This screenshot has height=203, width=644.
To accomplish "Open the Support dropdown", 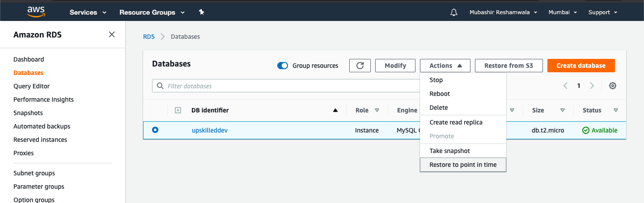I will tap(603, 12).
